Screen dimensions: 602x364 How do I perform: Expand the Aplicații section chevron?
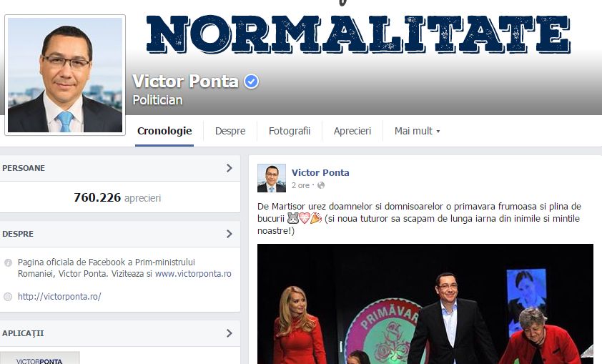pos(230,333)
